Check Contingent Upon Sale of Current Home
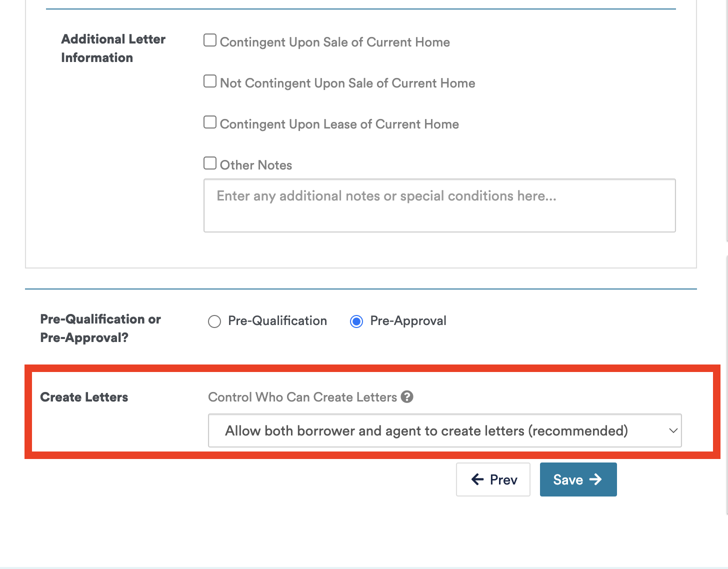The width and height of the screenshot is (728, 569). coord(210,40)
